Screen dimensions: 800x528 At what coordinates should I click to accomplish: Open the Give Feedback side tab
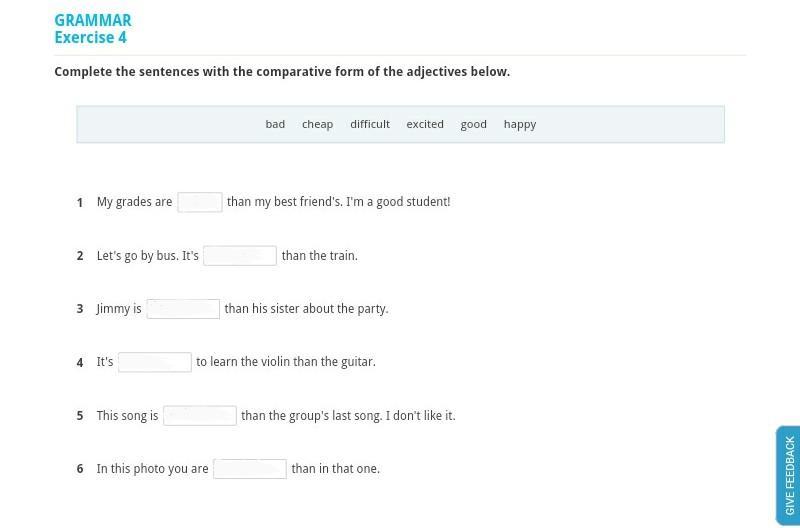[788, 475]
